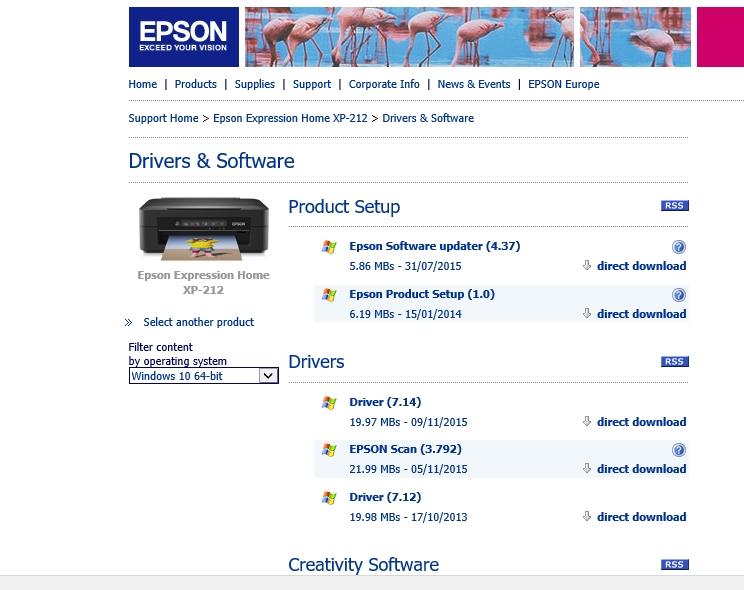Open RSS feed for Drivers section
The image size is (744, 590).
point(674,362)
